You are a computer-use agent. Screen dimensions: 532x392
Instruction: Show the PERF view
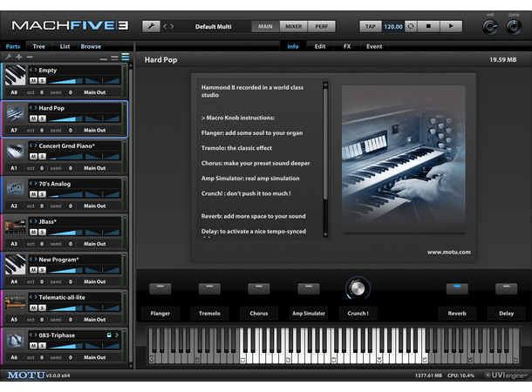point(322,26)
